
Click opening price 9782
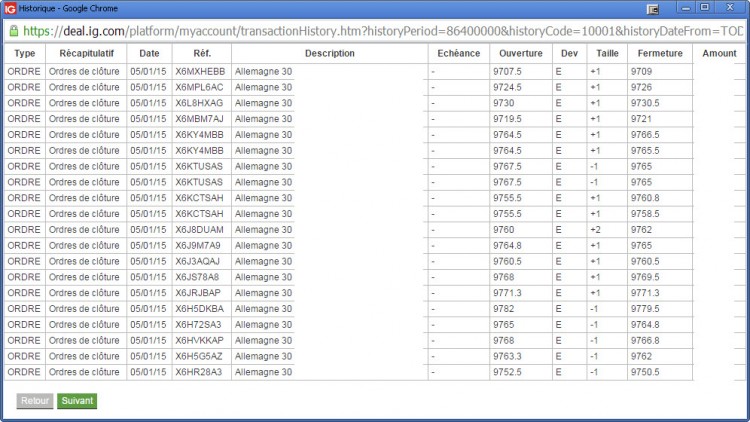(x=504, y=309)
